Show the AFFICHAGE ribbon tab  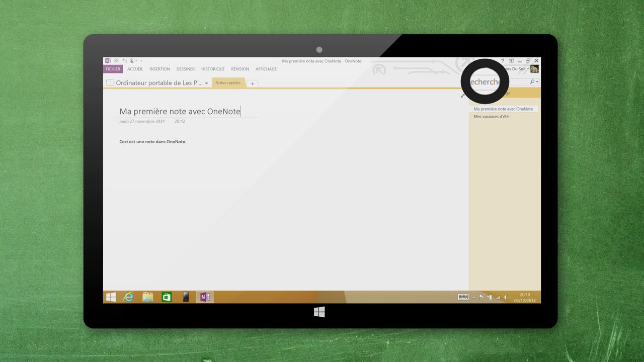[x=266, y=69]
